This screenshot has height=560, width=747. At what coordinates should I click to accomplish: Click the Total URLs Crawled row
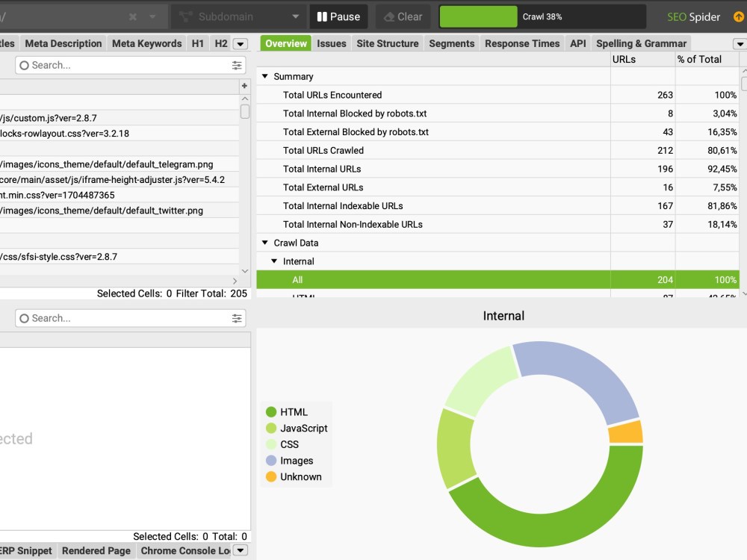(498, 151)
